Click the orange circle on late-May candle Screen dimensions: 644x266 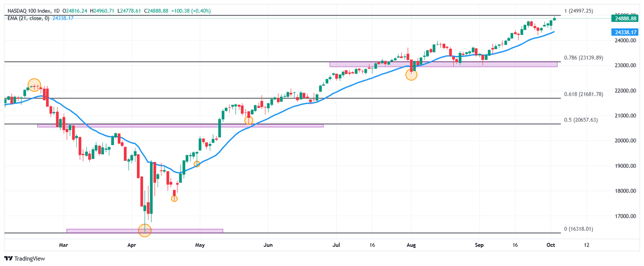pyautogui.click(x=249, y=120)
